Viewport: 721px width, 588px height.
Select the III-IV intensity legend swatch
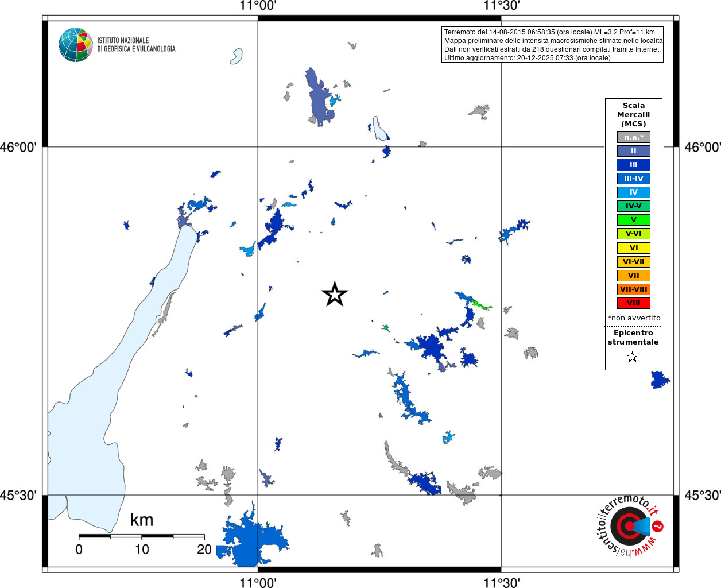(x=634, y=179)
